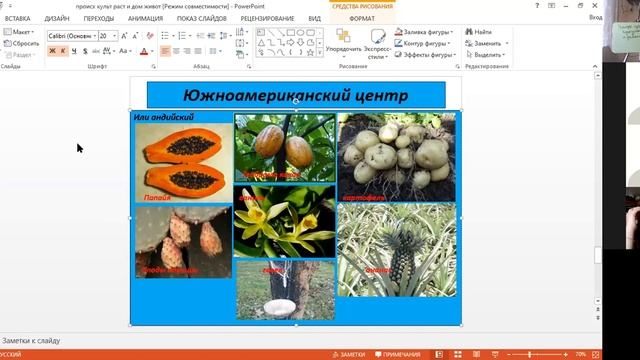Clear all formatting eraser icon
This screenshot has width=640, height=360.
pyautogui.click(x=150, y=36)
